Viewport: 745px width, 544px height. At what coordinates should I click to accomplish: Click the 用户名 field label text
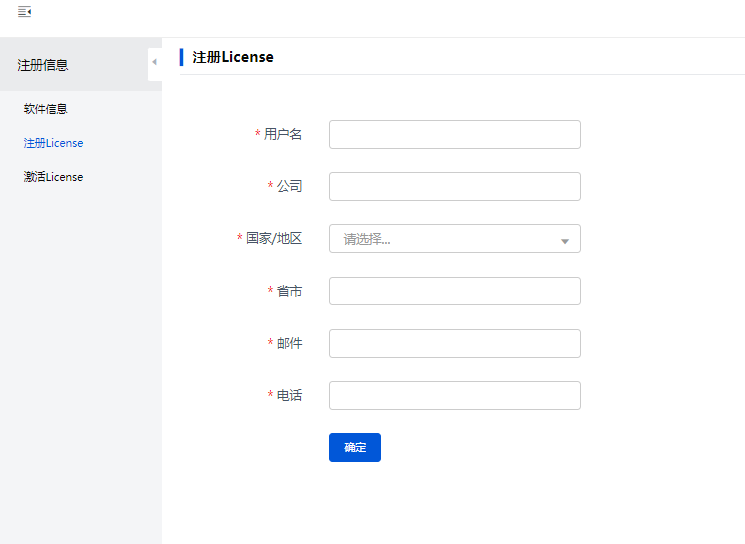283,134
